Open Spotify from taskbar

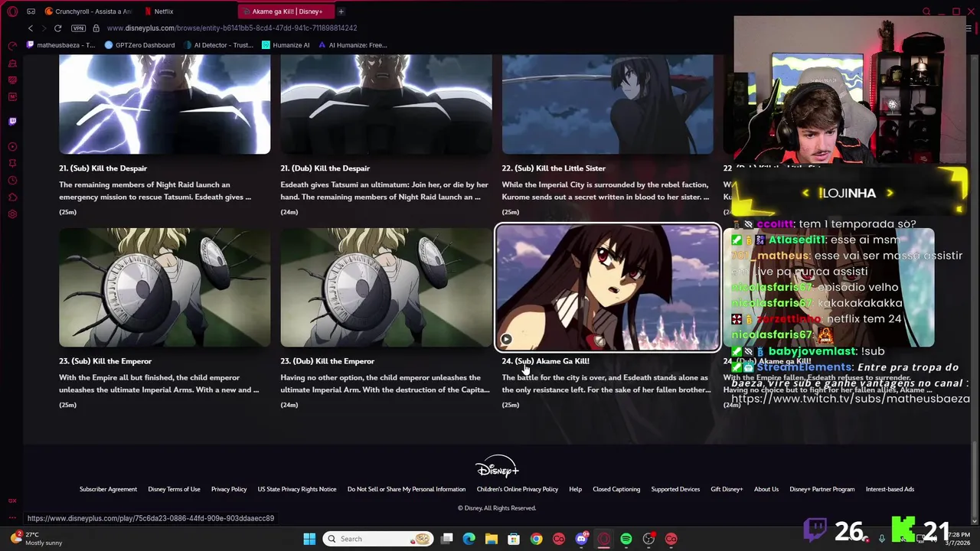point(626,539)
